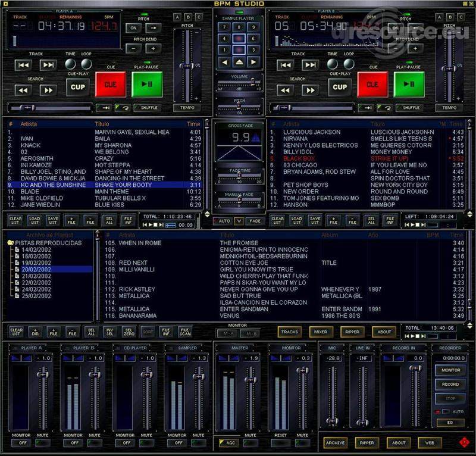476x456 pixels.
Task: Adjust the Manual Fade slider
Action: (239, 200)
